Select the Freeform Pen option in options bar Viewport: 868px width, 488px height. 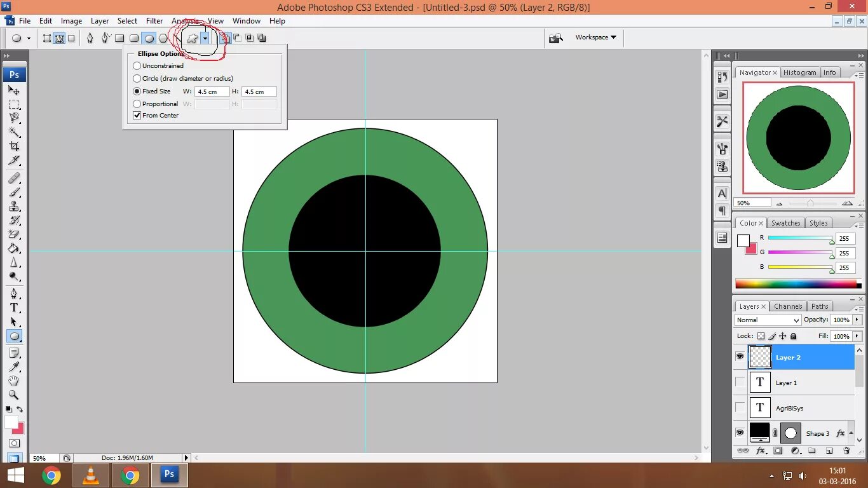[105, 38]
